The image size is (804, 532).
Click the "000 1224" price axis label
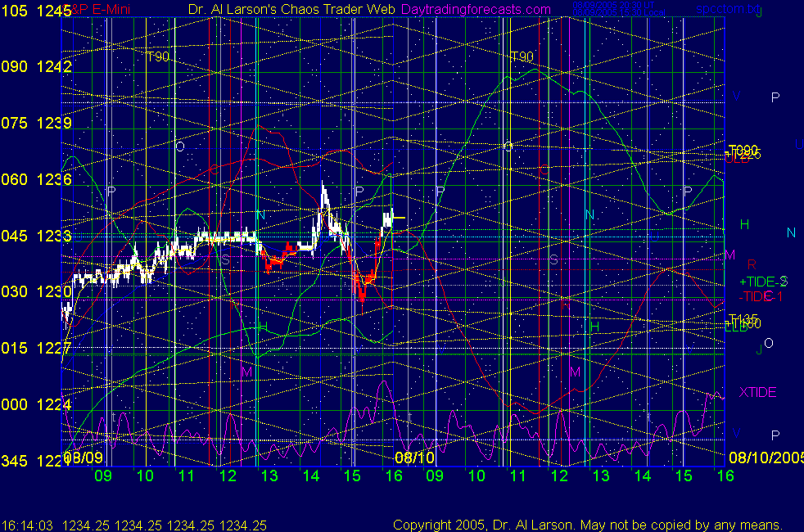pyautogui.click(x=36, y=404)
